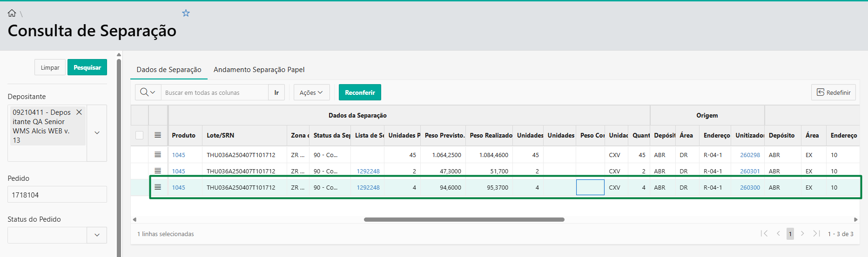
Task: Sort by Produto column header
Action: 184,135
